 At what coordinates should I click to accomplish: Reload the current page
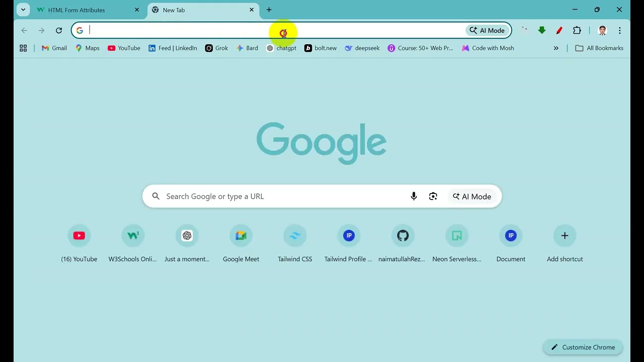59,31
